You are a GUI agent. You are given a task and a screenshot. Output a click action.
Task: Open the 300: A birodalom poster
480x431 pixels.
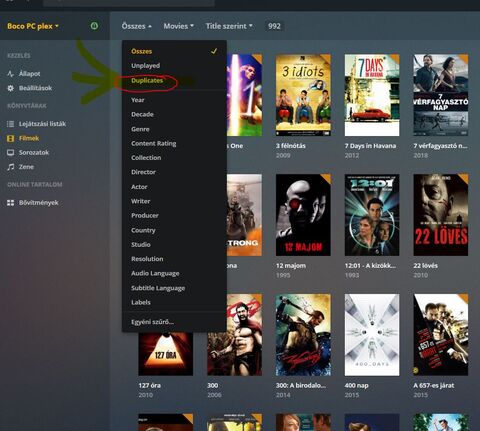pyautogui.click(x=303, y=335)
